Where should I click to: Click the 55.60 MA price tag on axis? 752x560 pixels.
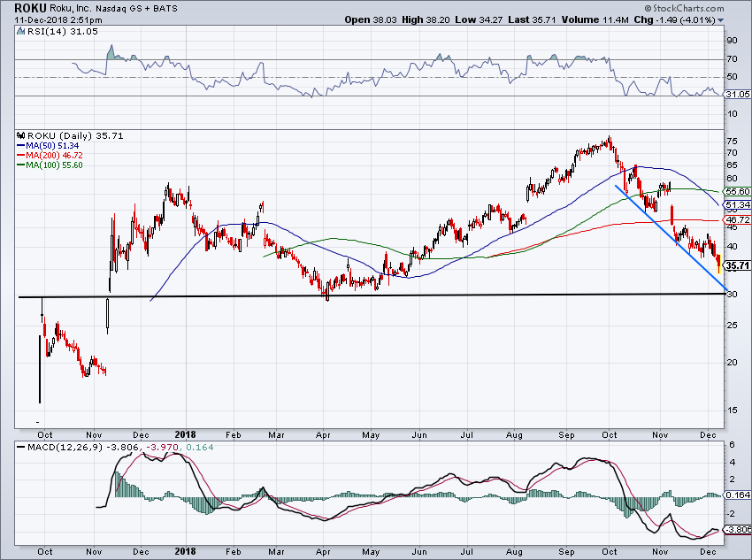[737, 191]
